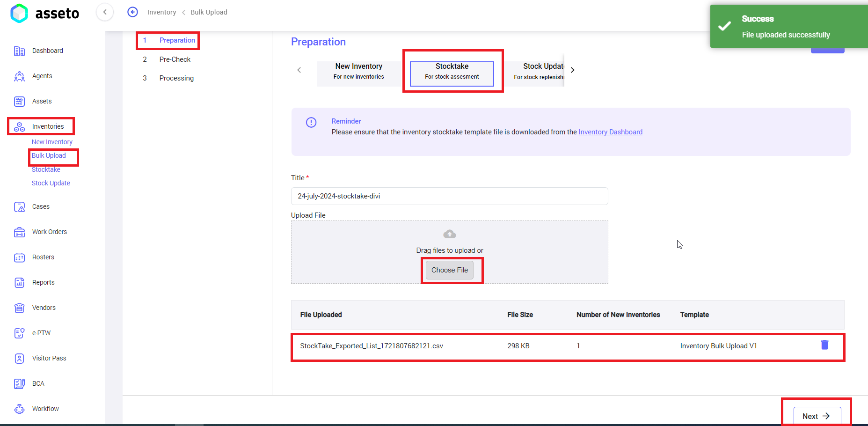This screenshot has height=426, width=868.
Task: Click the Visitor Pass sidebar icon
Action: (19, 359)
